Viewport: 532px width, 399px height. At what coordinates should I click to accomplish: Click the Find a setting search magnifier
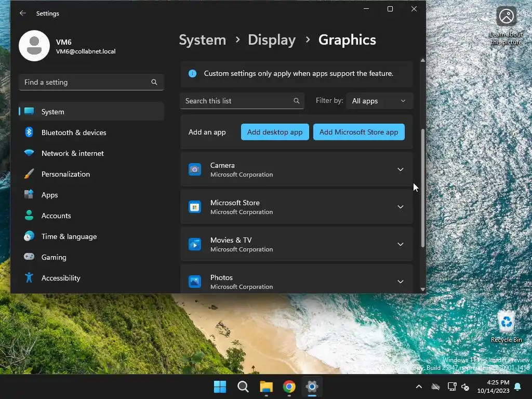point(154,82)
